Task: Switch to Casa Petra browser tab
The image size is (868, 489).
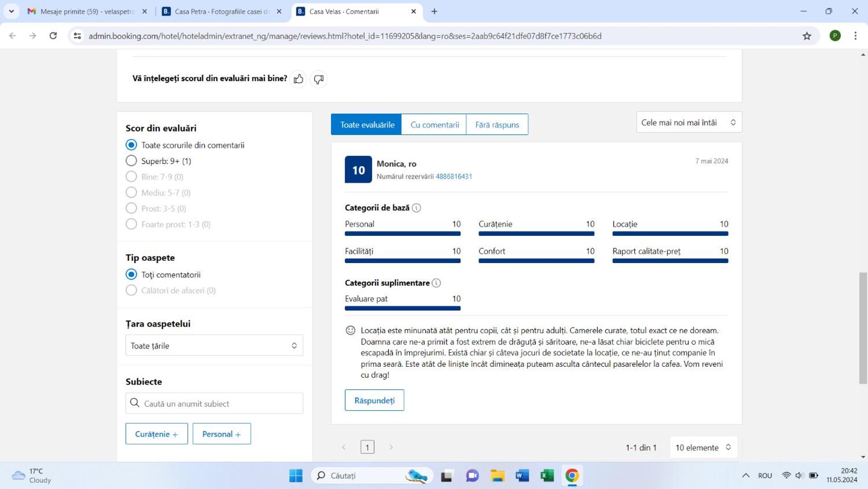Action: click(221, 11)
